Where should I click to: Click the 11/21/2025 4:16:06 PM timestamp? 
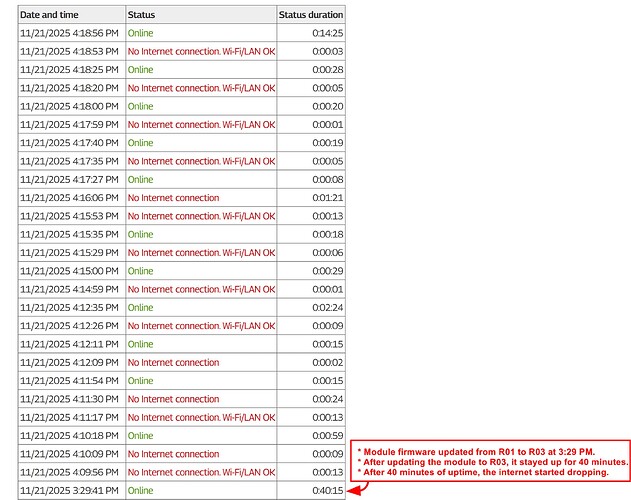click(69, 198)
